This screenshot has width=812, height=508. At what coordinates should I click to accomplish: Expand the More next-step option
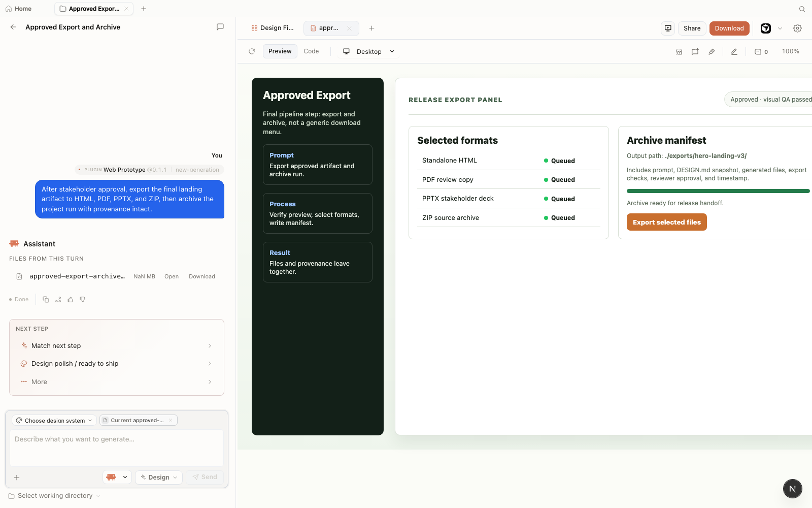click(x=117, y=382)
